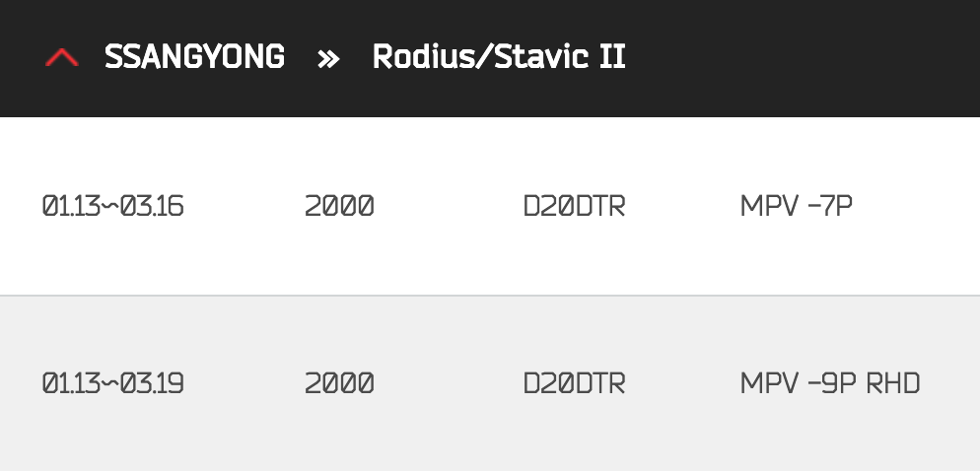
Task: Click 2000 in the MPV -7P row
Action: [339, 207]
